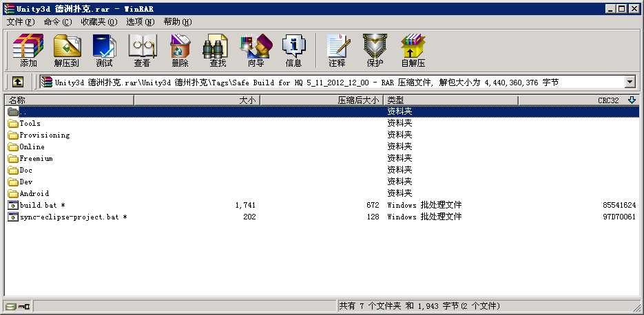Image resolution: width=644 pixels, height=315 pixels.
Task: Click the 删除 (Delete) toolbar icon
Action: 180,50
